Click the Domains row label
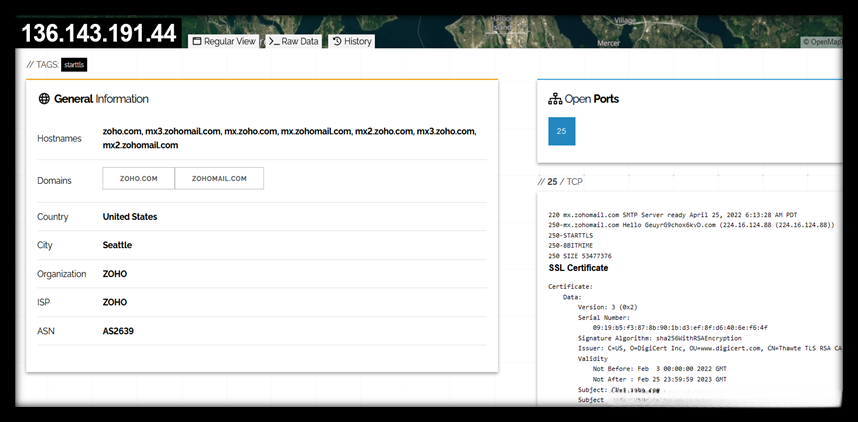Viewport: 858px width, 422px height. pyautogui.click(x=54, y=181)
